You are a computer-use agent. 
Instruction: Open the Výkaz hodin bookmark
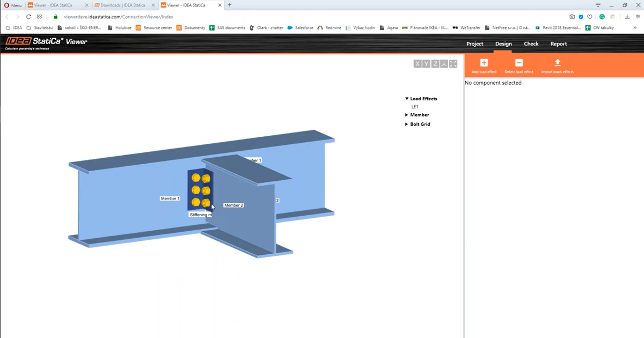tap(360, 28)
